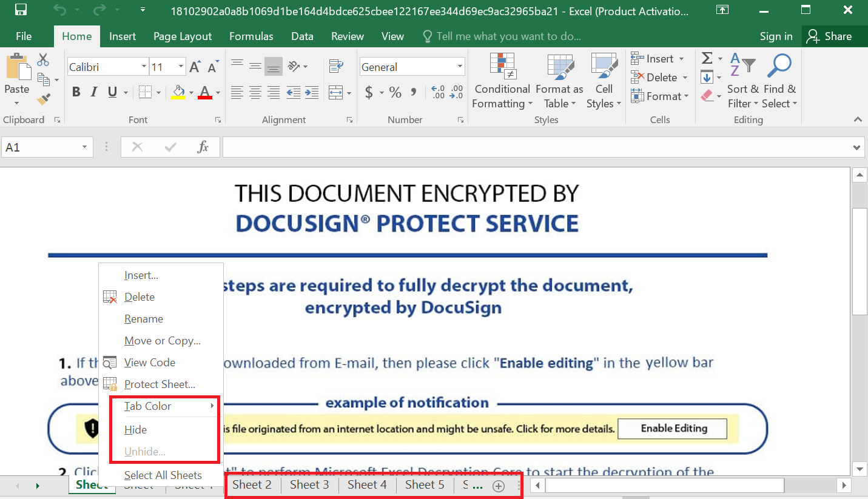Image resolution: width=868 pixels, height=499 pixels.
Task: Open Font Color dropdown arrow
Action: (x=218, y=93)
